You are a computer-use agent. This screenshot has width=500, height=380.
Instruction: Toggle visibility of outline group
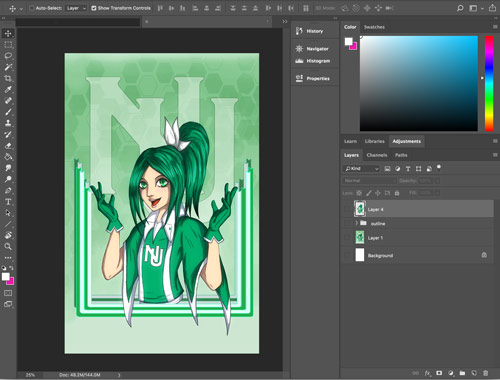pos(347,223)
